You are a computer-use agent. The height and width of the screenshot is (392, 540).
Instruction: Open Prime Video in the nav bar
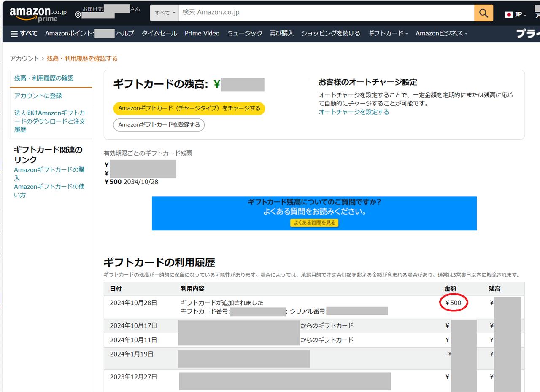202,33
